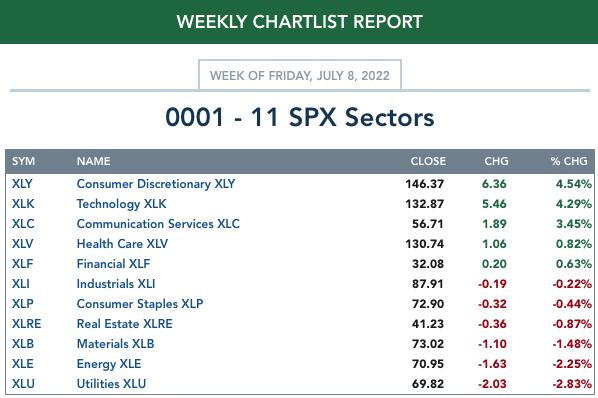Open Industrials XLI name link
The image size is (598, 398).
116,284
